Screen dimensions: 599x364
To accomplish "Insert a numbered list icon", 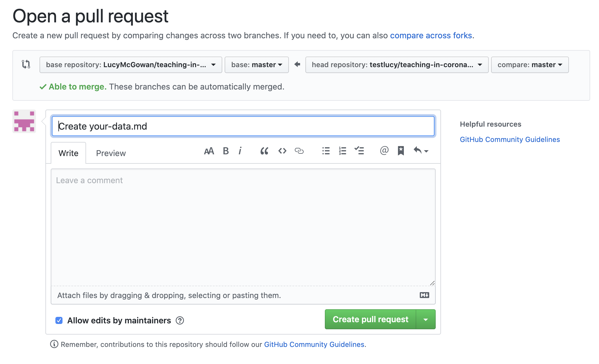I will (x=342, y=151).
